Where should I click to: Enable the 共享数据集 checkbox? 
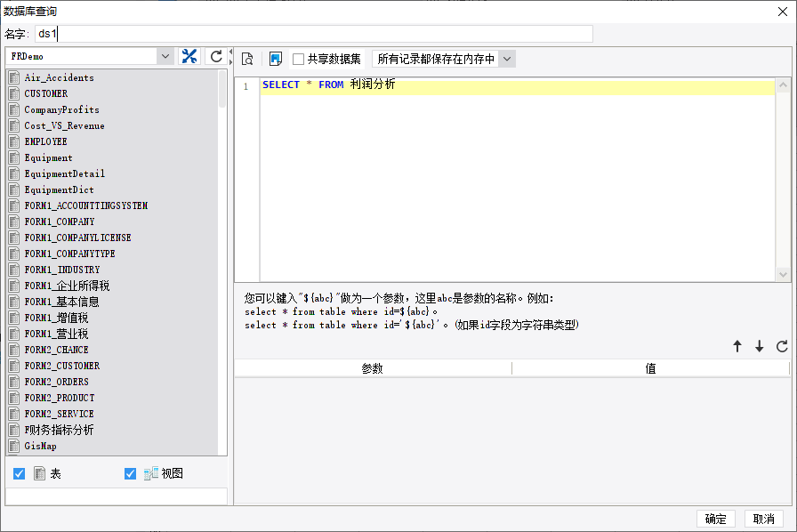click(298, 59)
